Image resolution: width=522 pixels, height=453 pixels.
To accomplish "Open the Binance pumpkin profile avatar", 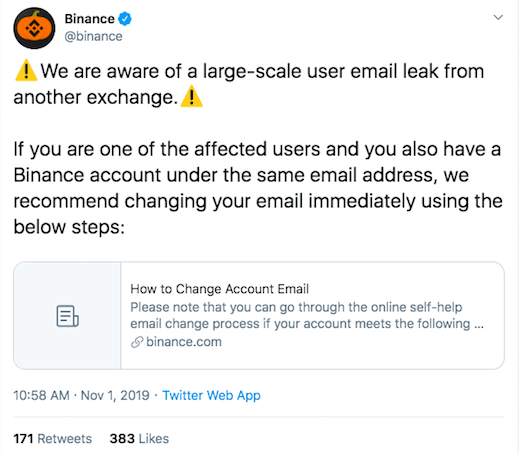I will click(34, 28).
